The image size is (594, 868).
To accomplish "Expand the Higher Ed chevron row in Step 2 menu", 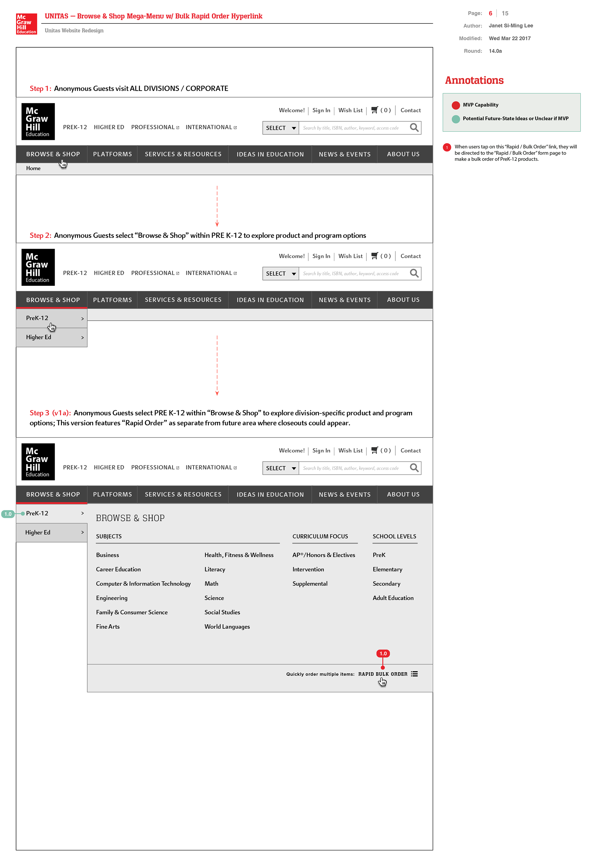I will 52,338.
